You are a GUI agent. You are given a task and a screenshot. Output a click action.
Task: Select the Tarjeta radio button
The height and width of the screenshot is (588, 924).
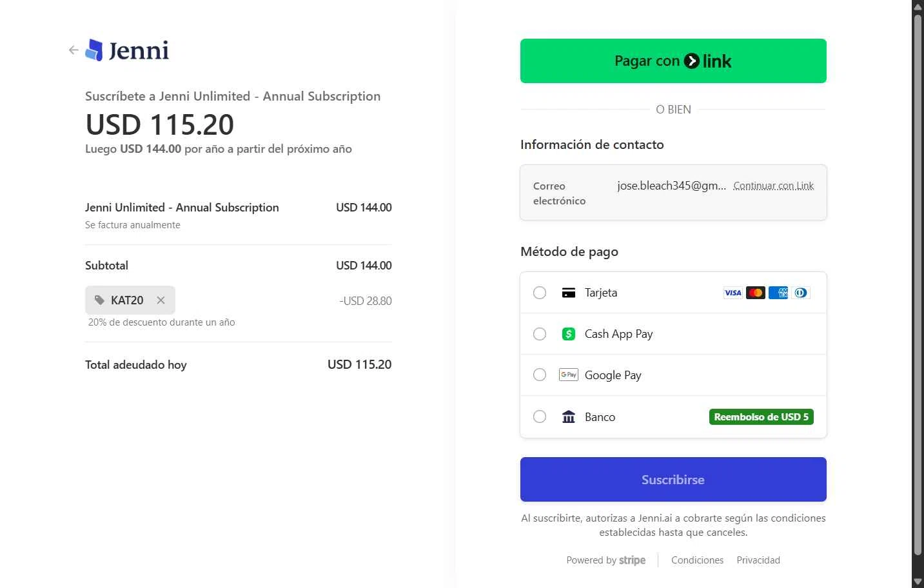coord(540,293)
